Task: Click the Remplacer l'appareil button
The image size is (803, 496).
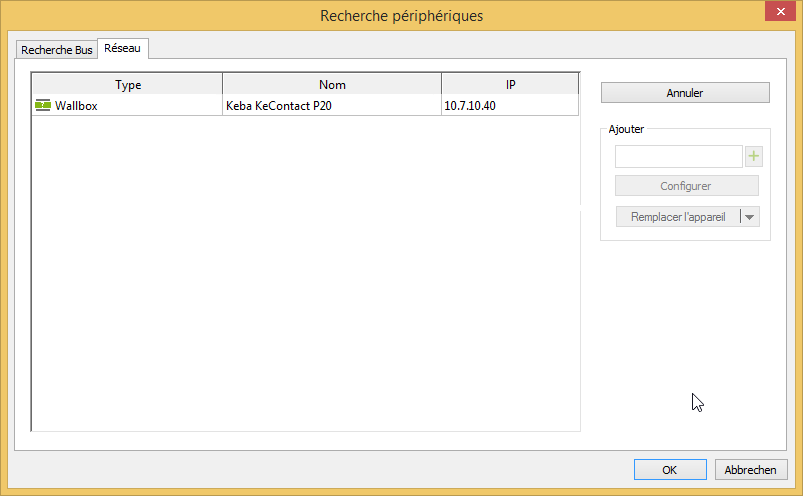Action: point(677,217)
